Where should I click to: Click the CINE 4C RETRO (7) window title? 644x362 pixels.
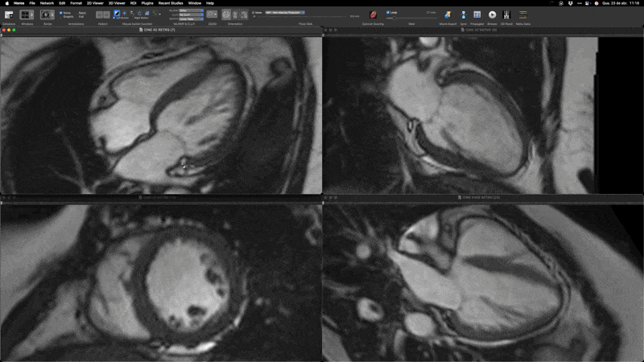pyautogui.click(x=159, y=30)
